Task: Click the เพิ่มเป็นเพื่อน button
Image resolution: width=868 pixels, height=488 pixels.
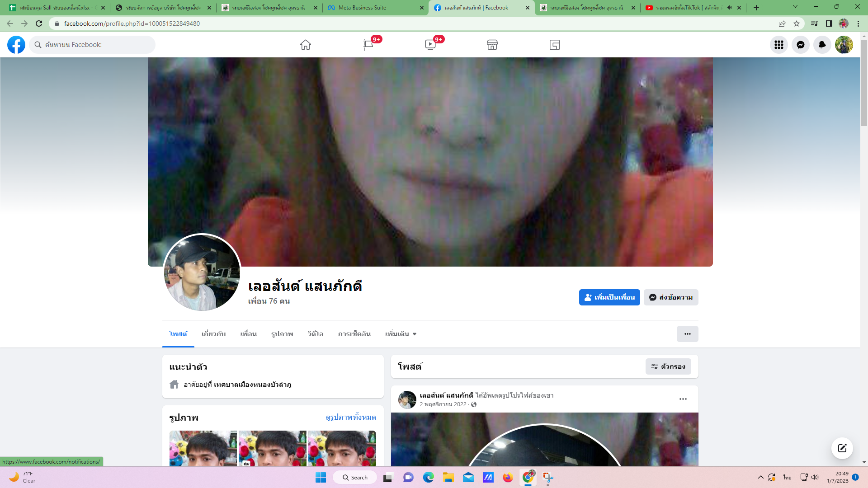Action: click(609, 297)
